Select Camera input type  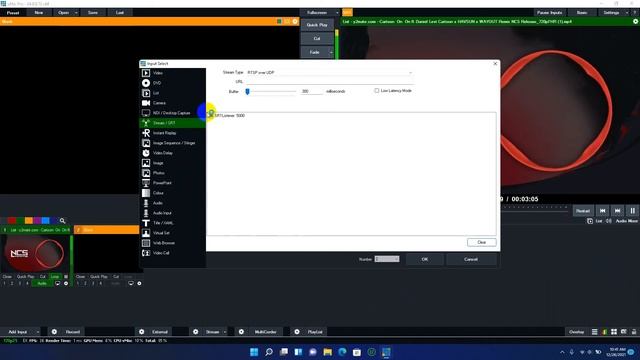pos(172,103)
